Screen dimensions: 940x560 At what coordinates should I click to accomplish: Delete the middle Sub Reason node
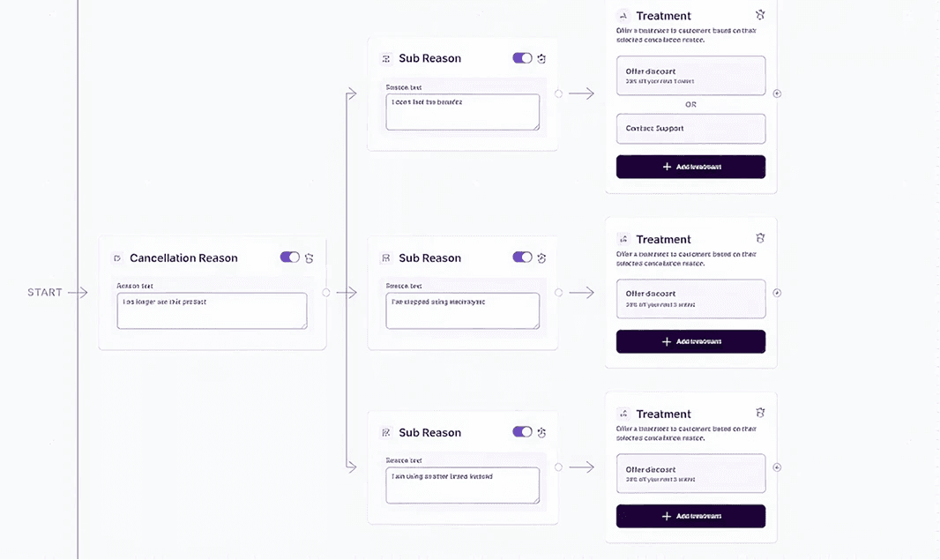click(541, 258)
